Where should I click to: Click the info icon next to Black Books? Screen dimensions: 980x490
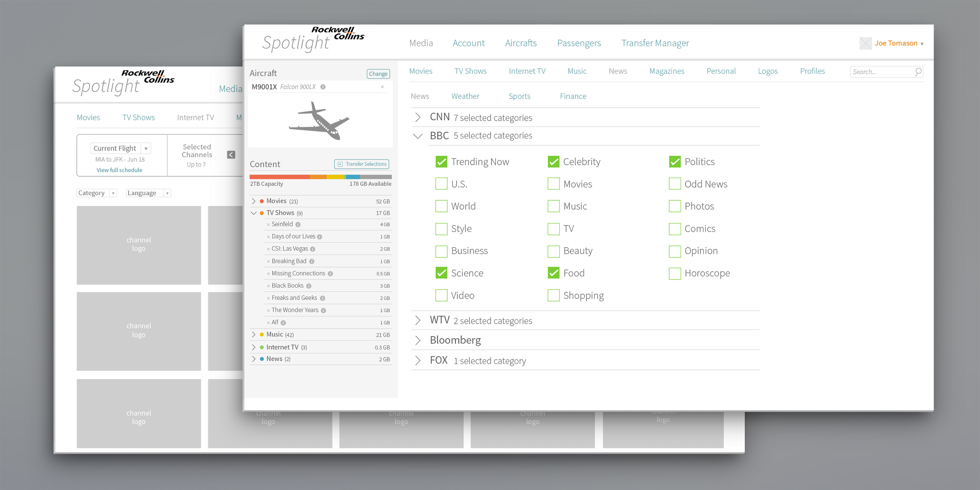click(309, 286)
